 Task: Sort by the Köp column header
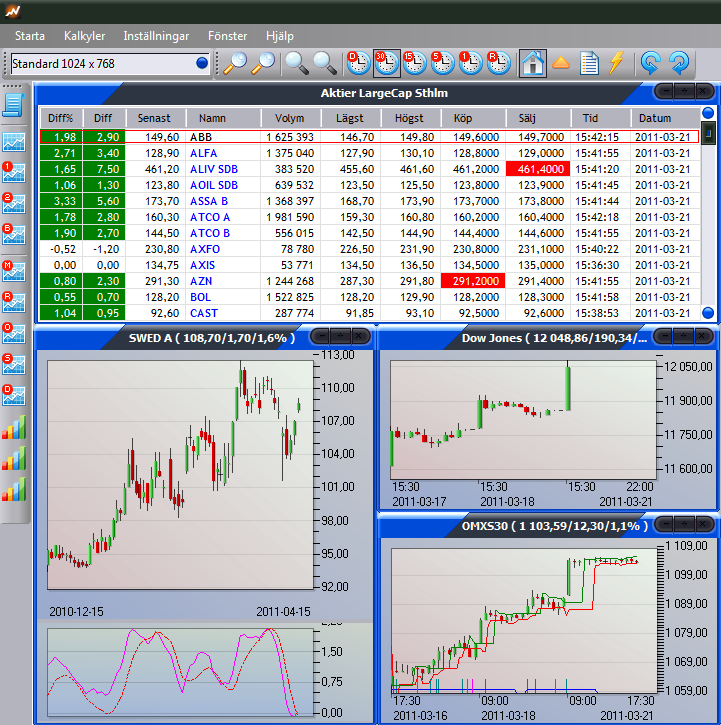(x=473, y=118)
